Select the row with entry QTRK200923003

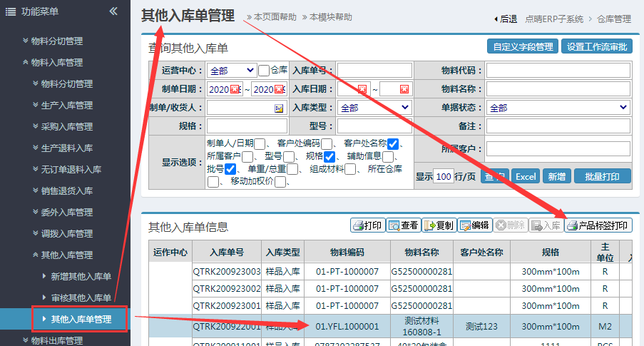390,272
